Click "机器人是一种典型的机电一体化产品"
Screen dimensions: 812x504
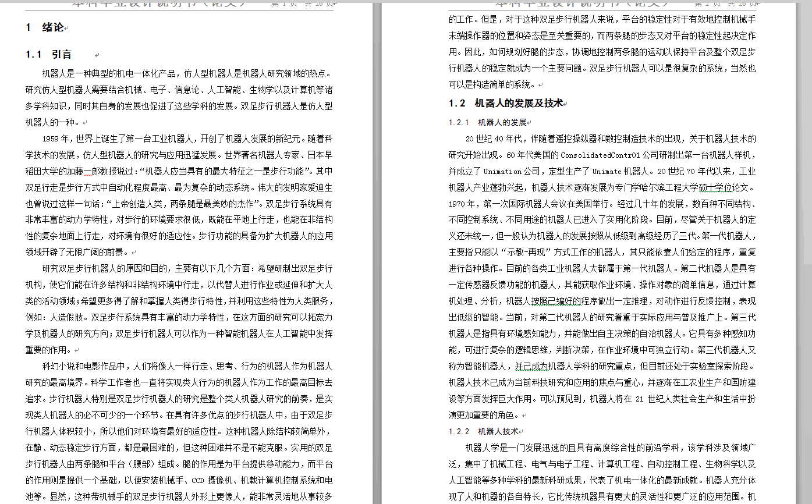pos(110,74)
